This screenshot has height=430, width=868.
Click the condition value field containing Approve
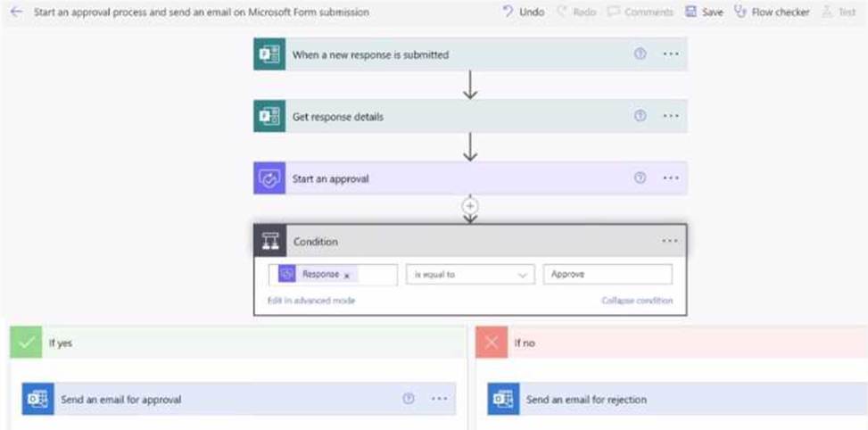[x=608, y=275]
